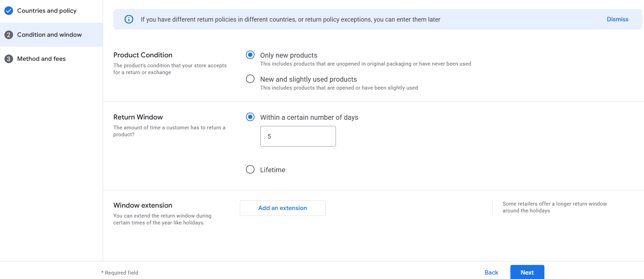Select the Lifetime return window option

[x=250, y=170]
